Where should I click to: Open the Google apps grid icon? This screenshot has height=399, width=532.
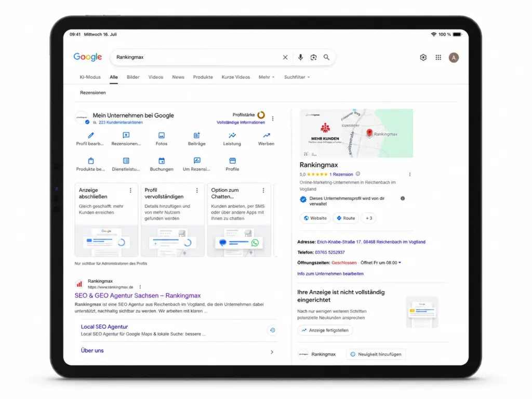pos(438,57)
